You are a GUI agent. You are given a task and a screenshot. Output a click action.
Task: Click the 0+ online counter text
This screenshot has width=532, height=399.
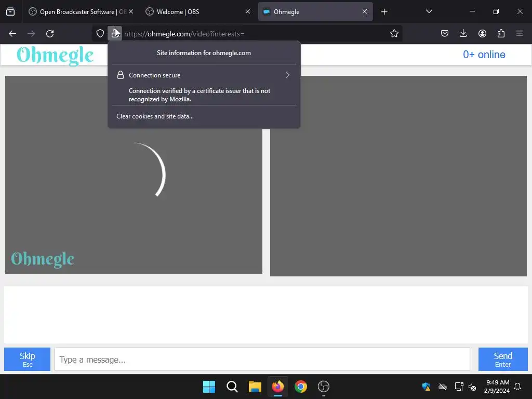[x=484, y=55]
